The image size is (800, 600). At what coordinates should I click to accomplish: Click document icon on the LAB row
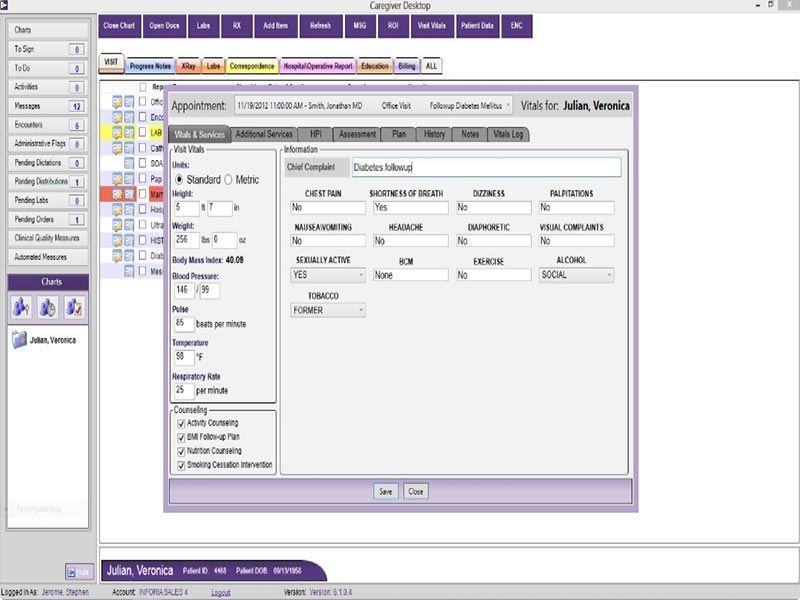pos(129,133)
